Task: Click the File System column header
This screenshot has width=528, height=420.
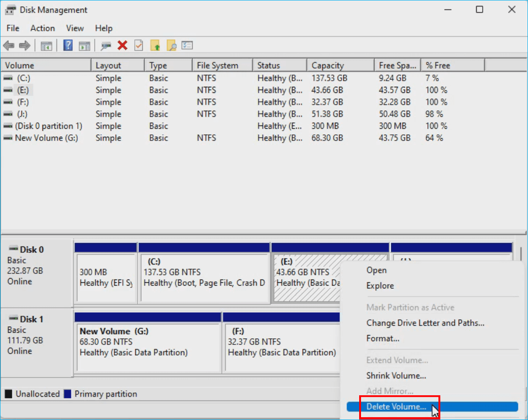Action: [x=217, y=65]
